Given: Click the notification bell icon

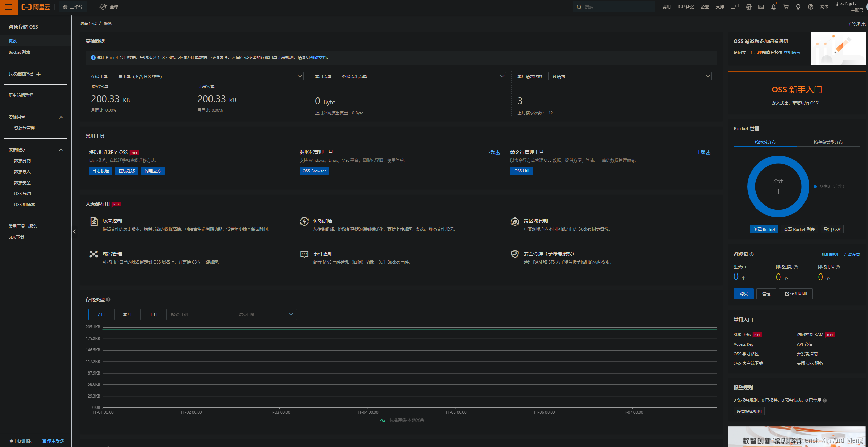Looking at the screenshot, I should (x=773, y=7).
